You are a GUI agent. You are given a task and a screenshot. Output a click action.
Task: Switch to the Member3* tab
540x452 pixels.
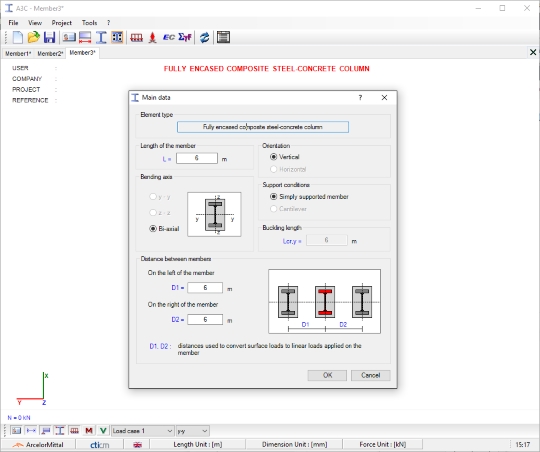coord(82,53)
